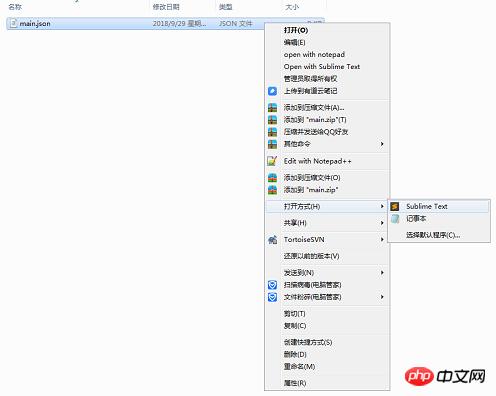Viewport: 496px width, 396px height.
Task: Sort by the 修改日期 column header
Action: [x=166, y=7]
